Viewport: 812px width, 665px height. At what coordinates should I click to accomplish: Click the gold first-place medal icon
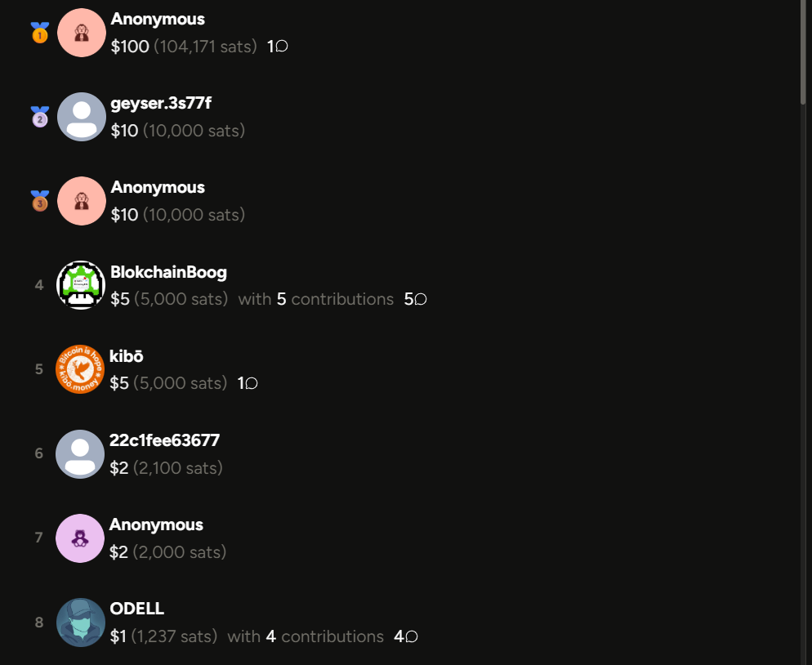(x=40, y=33)
